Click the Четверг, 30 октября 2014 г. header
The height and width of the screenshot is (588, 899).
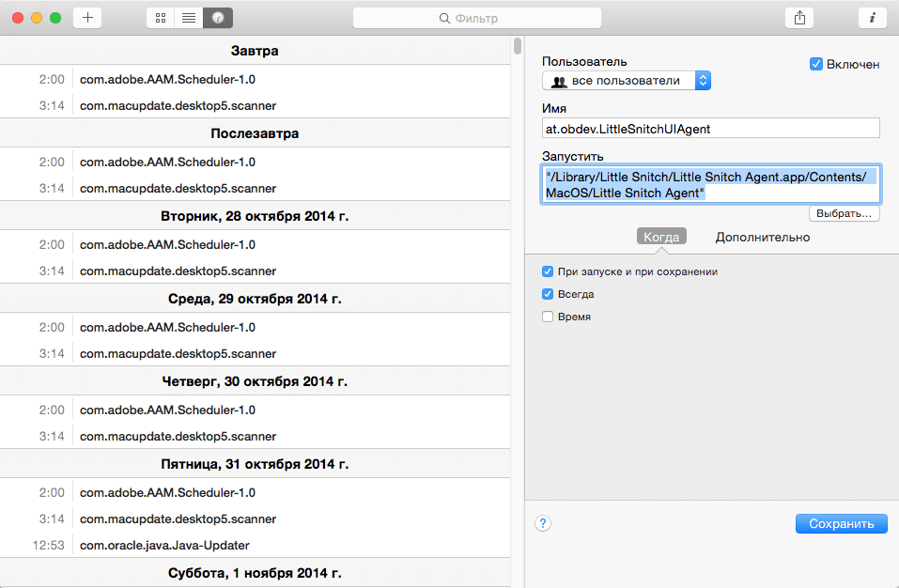pyautogui.click(x=256, y=380)
